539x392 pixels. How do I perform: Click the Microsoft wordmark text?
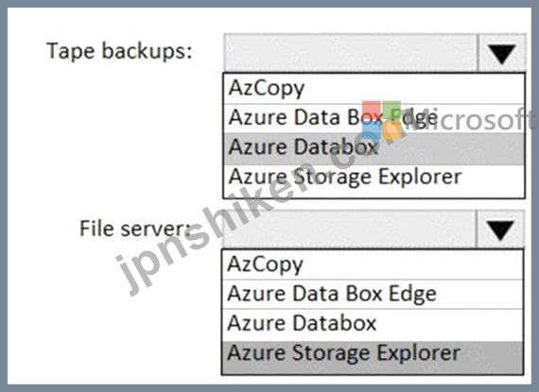472,120
